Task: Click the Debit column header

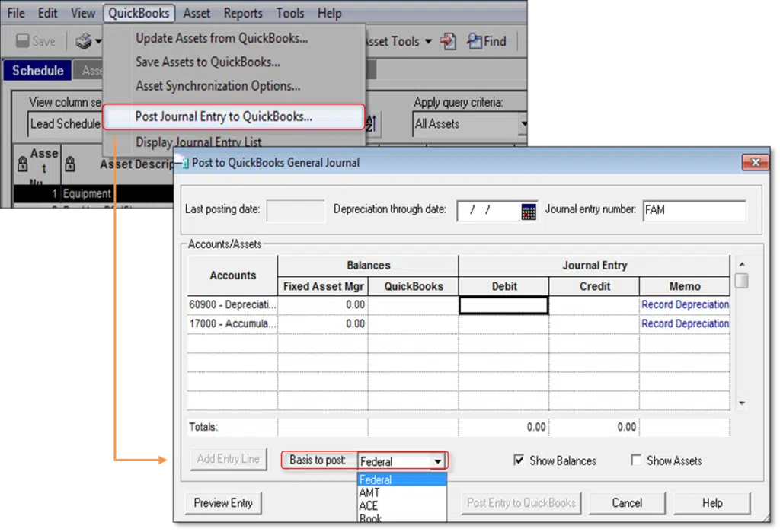Action: [504, 286]
